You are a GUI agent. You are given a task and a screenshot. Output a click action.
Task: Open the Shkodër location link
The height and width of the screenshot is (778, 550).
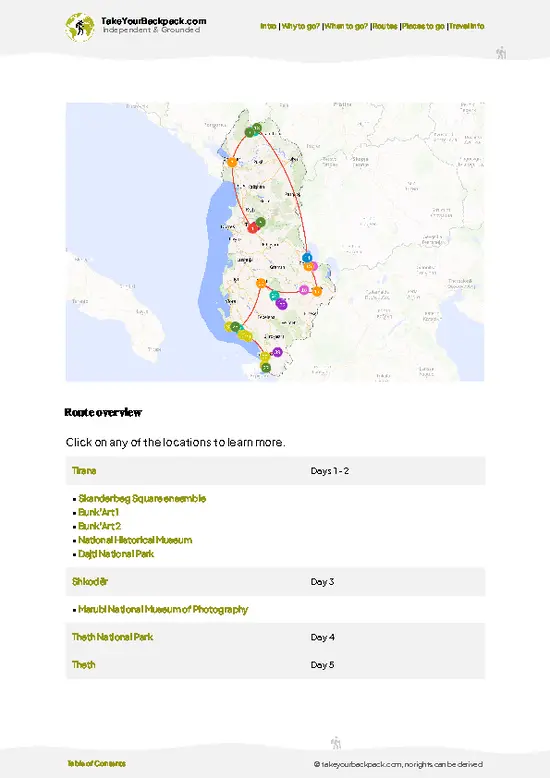(90, 582)
